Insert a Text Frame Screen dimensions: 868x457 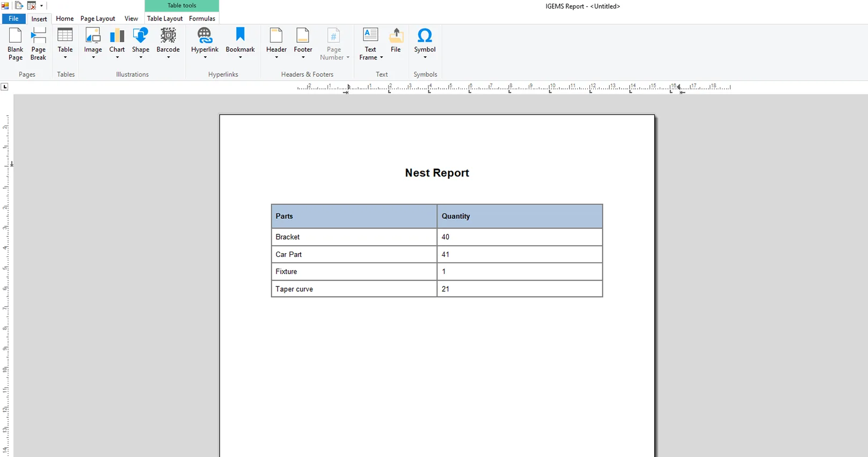click(370, 43)
